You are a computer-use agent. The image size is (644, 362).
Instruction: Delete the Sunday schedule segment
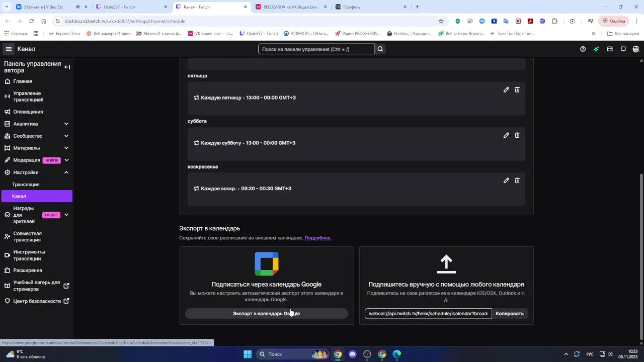tap(517, 180)
